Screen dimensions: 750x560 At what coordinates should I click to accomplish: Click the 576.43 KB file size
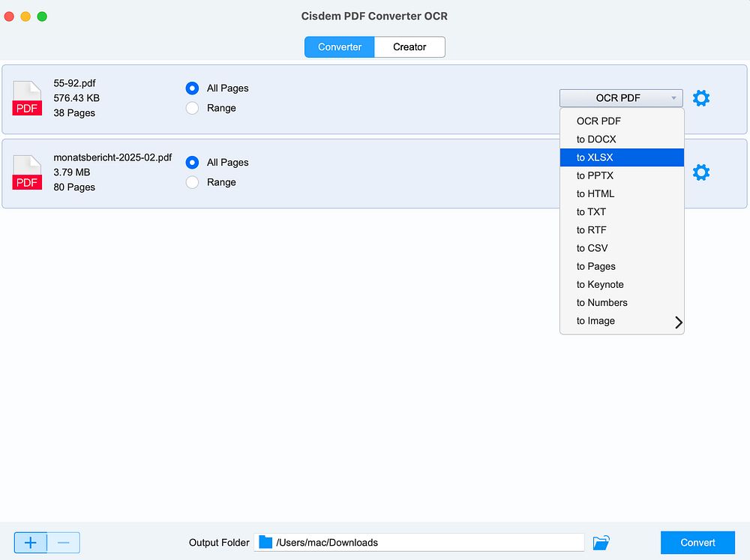coord(76,98)
